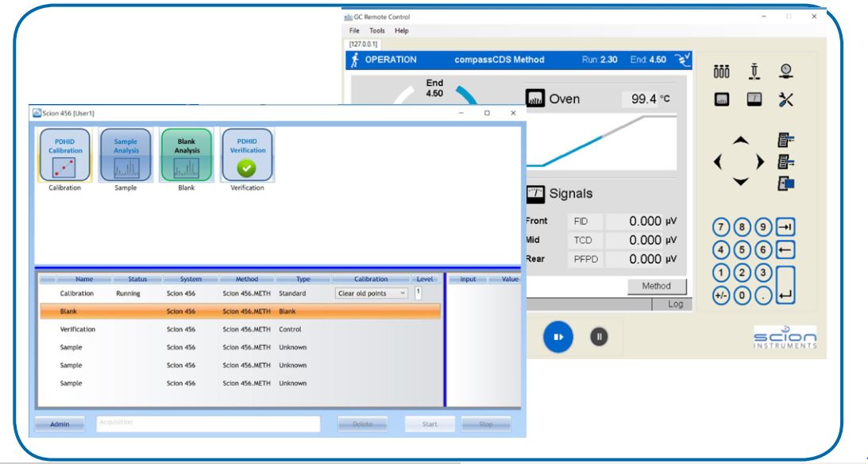Open the Tools menu in GC Remote Control
868x464 pixels.
pyautogui.click(x=377, y=31)
